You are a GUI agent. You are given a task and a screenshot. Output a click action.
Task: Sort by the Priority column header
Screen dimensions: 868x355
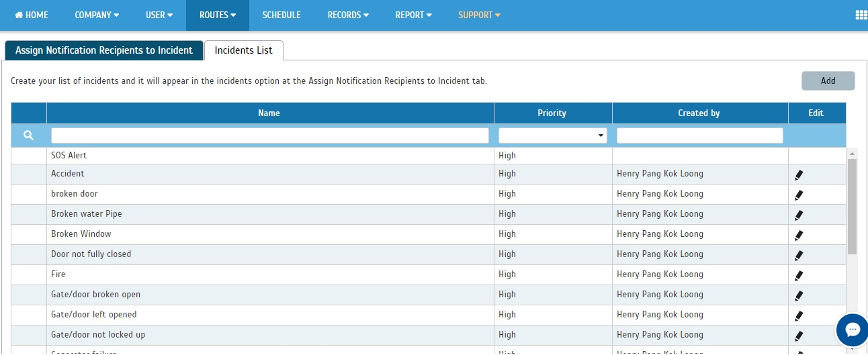point(552,113)
